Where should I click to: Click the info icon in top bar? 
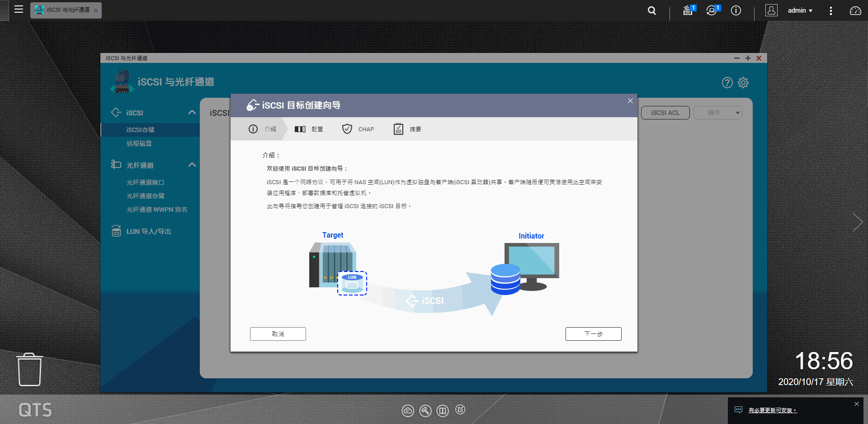(736, 10)
